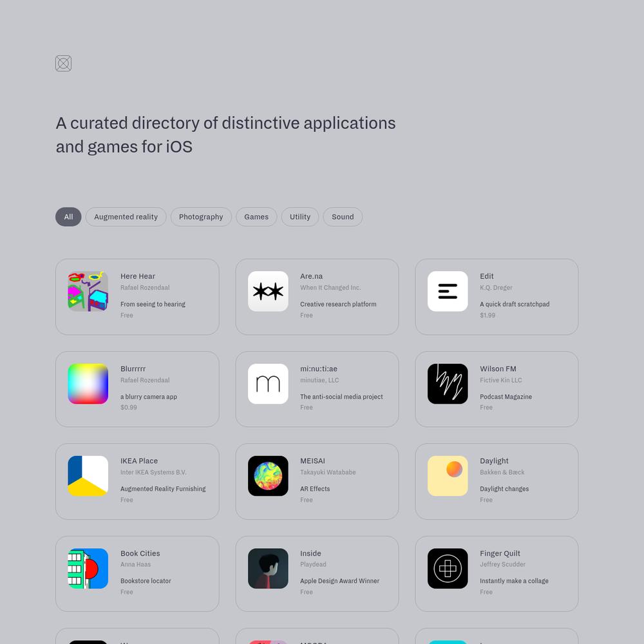
Task: Open the IKEA Place app icon
Action: 88,476
